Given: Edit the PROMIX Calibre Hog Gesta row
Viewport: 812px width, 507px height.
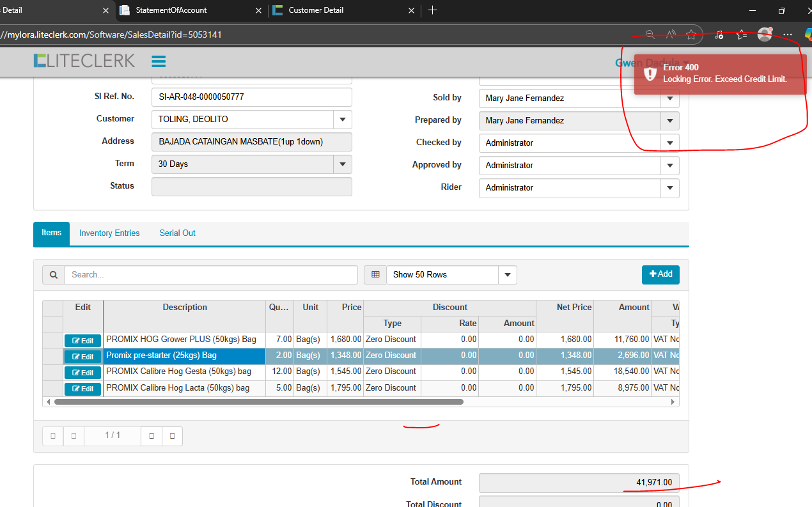Looking at the screenshot, I should pyautogui.click(x=82, y=373).
